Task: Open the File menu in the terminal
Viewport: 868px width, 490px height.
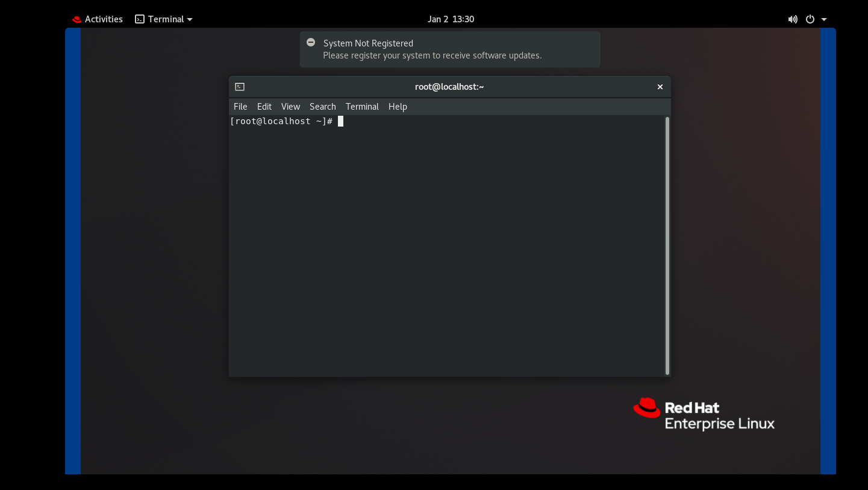Action: pyautogui.click(x=240, y=106)
